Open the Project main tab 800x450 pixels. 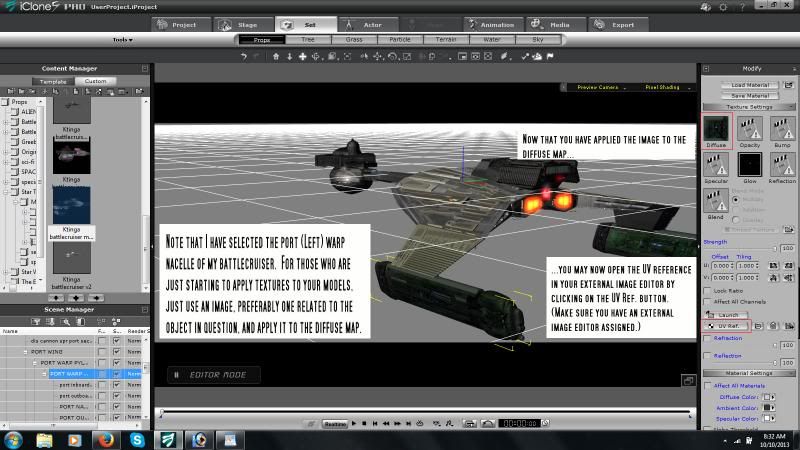pos(182,24)
